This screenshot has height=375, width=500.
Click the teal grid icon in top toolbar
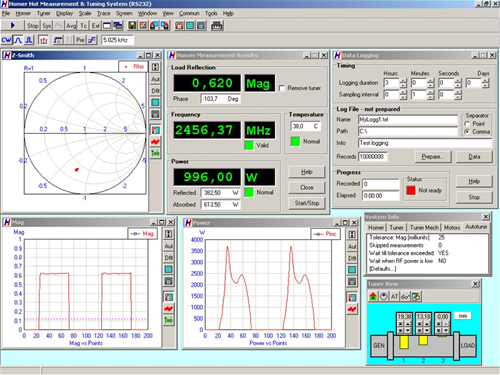[190, 26]
